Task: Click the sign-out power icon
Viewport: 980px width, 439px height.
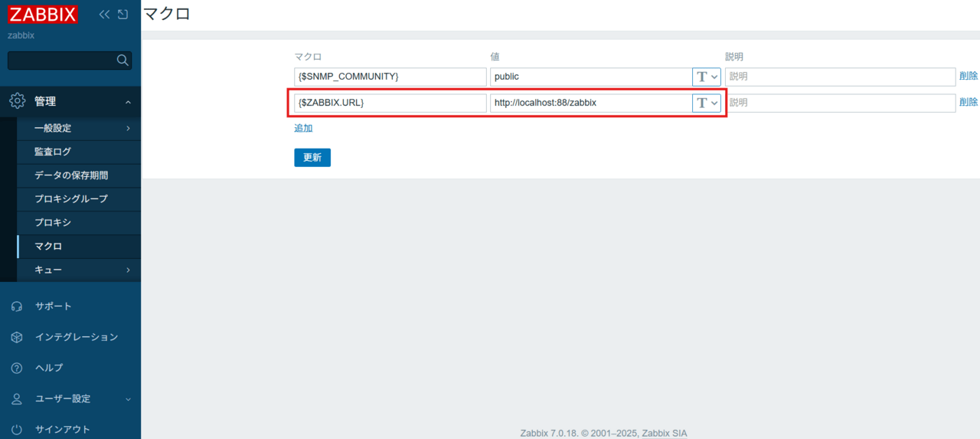Action: 17,430
